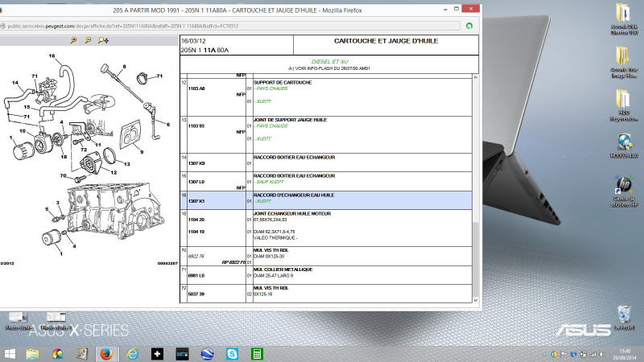Click CARTOUCHE ET JAUGE D'HUILE header title
Screen dimensions: 644x362
coord(386,41)
